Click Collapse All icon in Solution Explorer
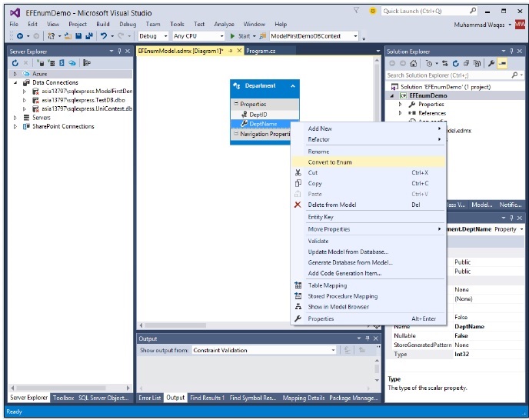This screenshot has width=529, height=420. click(x=466, y=63)
